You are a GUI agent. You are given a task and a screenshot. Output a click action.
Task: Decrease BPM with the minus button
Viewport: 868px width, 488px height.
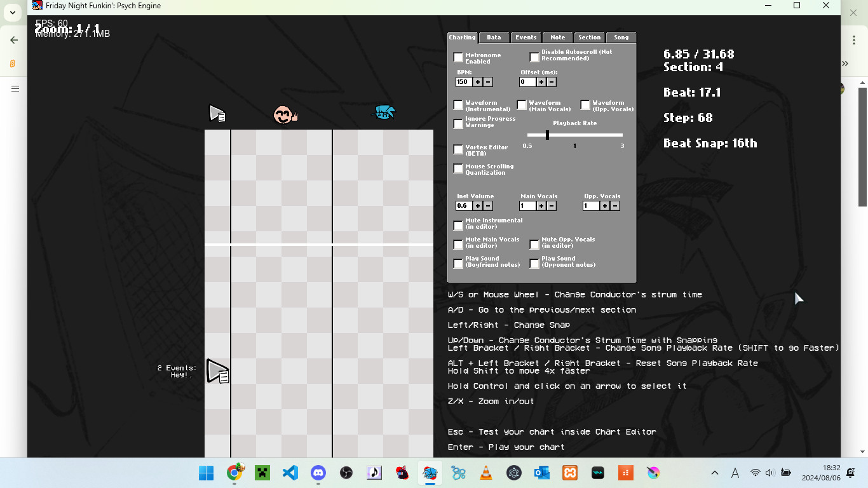click(488, 82)
